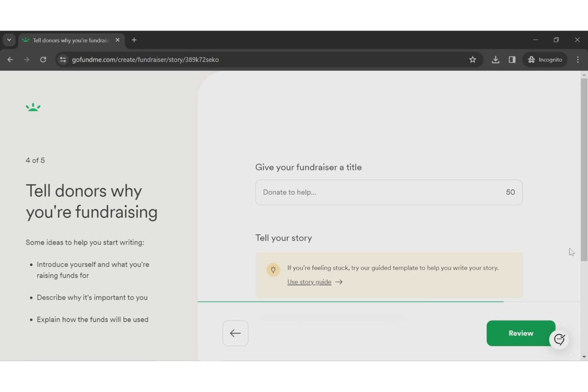The width and height of the screenshot is (588, 392).
Task: Click the site information icon in address bar
Action: point(63,60)
